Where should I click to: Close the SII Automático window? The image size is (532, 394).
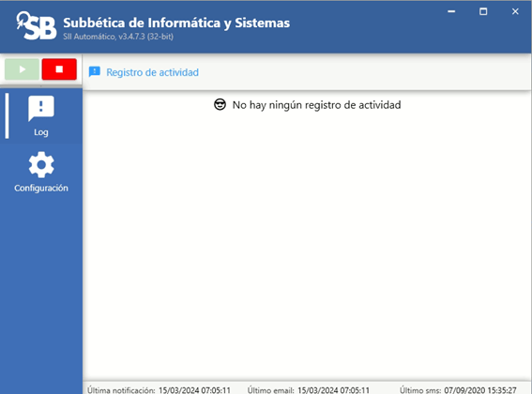(x=515, y=11)
